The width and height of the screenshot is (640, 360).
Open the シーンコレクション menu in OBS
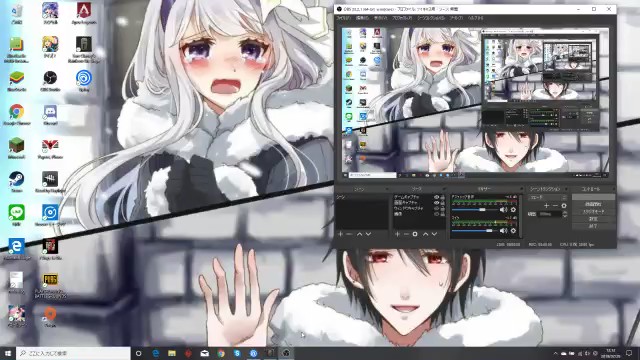click(431, 18)
